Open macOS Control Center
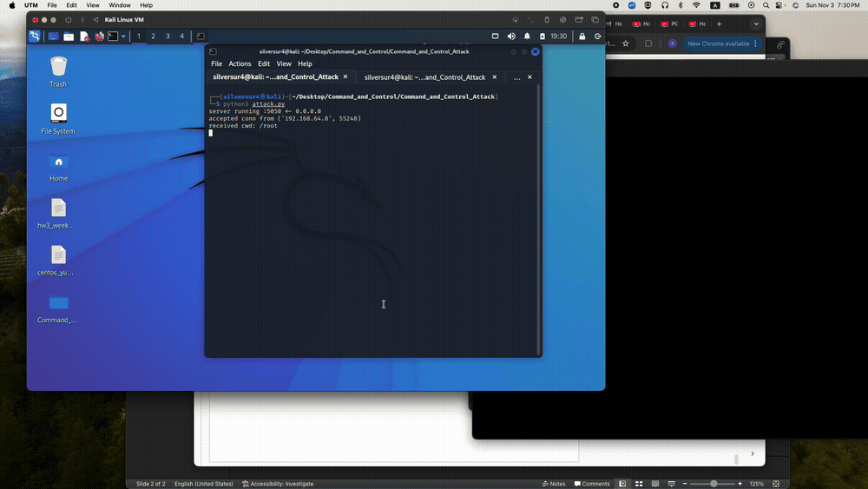Image resolution: width=868 pixels, height=489 pixels. (x=779, y=5)
